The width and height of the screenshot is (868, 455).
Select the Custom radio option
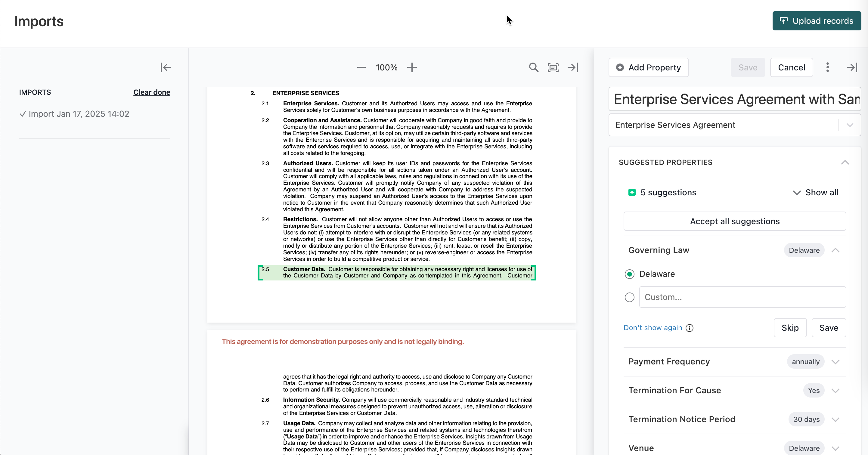tap(629, 297)
